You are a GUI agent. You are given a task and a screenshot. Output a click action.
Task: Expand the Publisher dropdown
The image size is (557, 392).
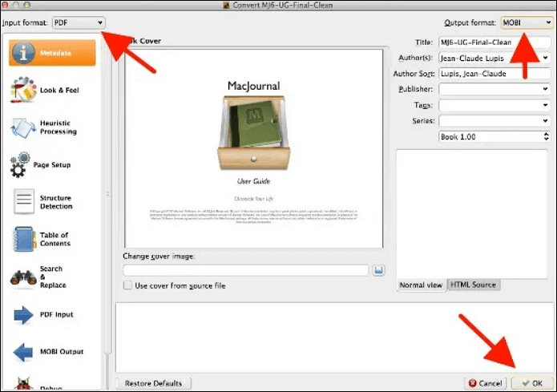coord(546,89)
